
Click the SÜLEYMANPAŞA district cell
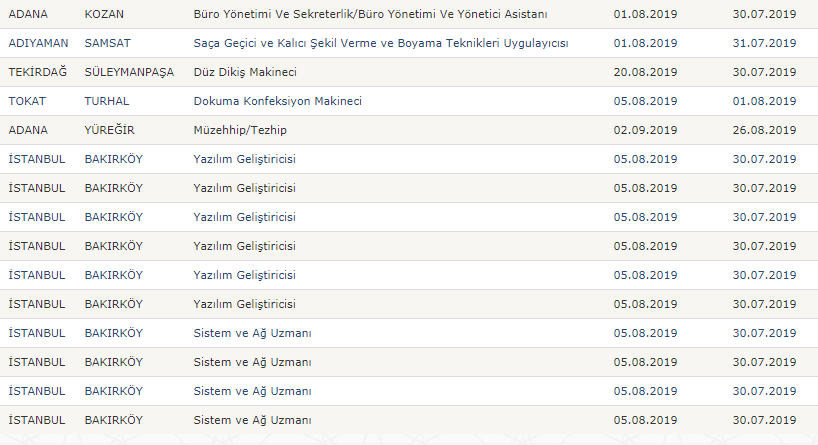pyautogui.click(x=128, y=72)
